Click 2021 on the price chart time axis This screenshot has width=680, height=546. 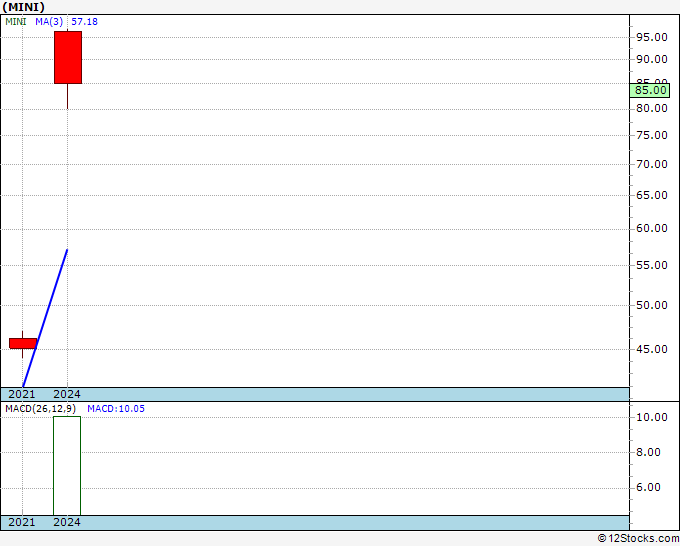tap(22, 394)
